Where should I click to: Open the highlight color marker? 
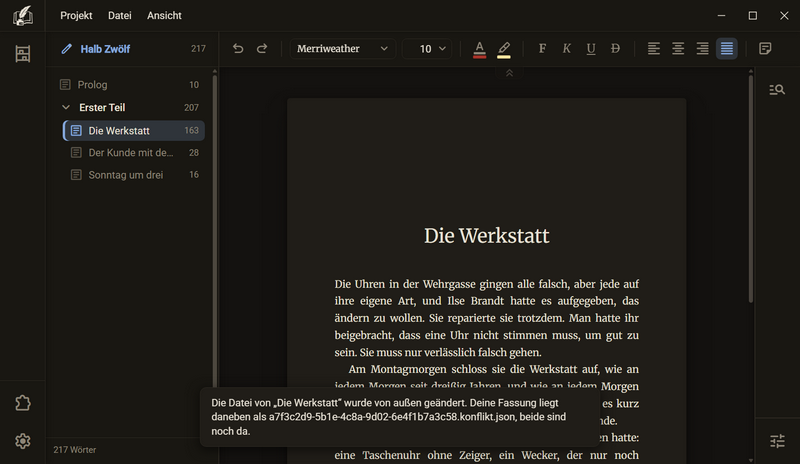pos(504,49)
